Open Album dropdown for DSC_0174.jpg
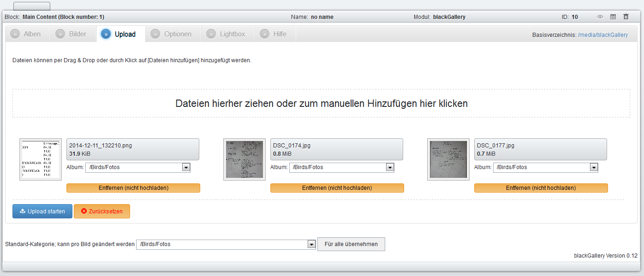This screenshot has width=644, height=276. (342, 167)
